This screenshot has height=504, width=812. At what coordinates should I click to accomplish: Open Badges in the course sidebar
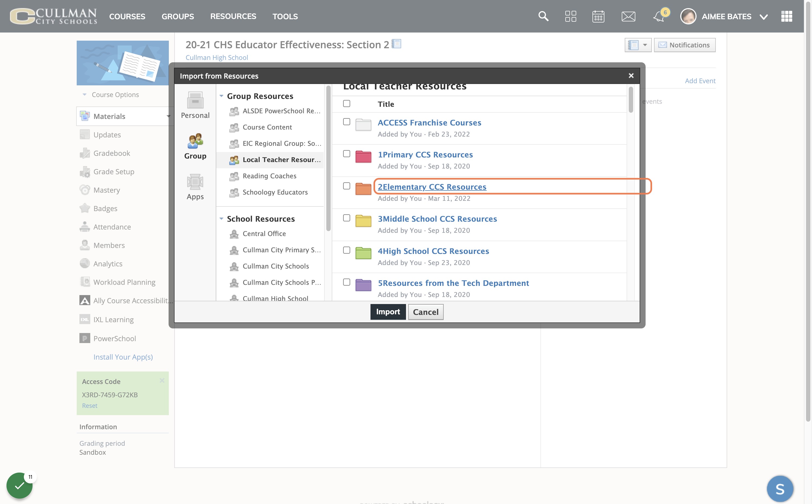coord(105,209)
